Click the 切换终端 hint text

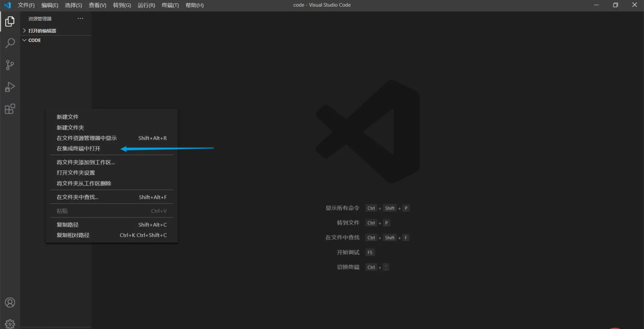pos(348,267)
